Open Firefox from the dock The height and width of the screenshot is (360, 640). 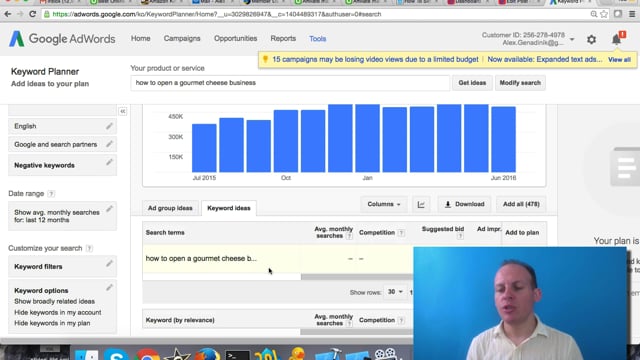click(207, 354)
